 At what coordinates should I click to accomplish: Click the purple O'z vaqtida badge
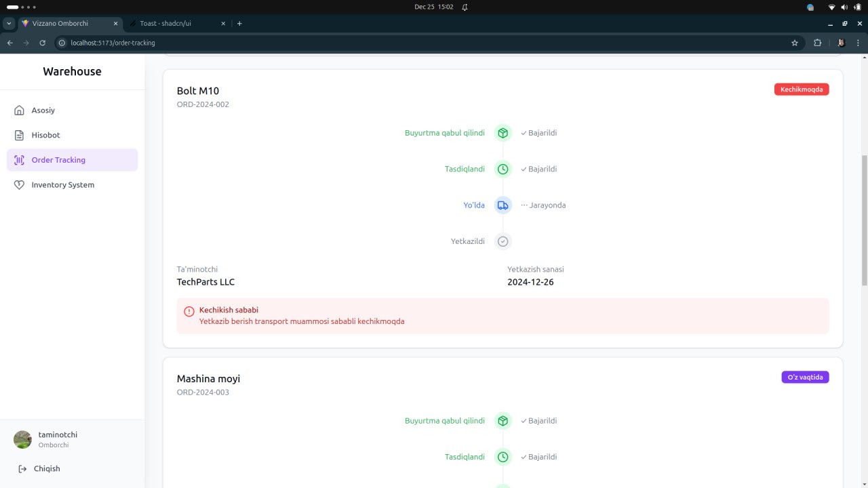coord(805,377)
